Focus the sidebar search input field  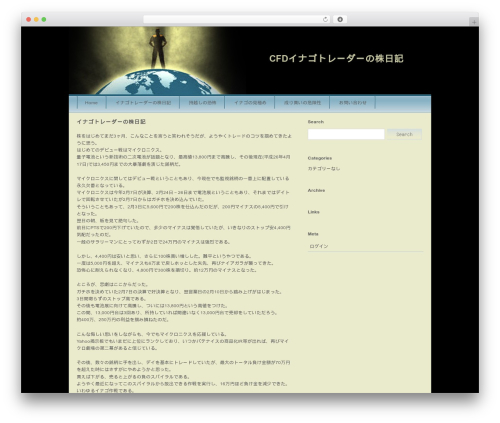pyautogui.click(x=346, y=134)
